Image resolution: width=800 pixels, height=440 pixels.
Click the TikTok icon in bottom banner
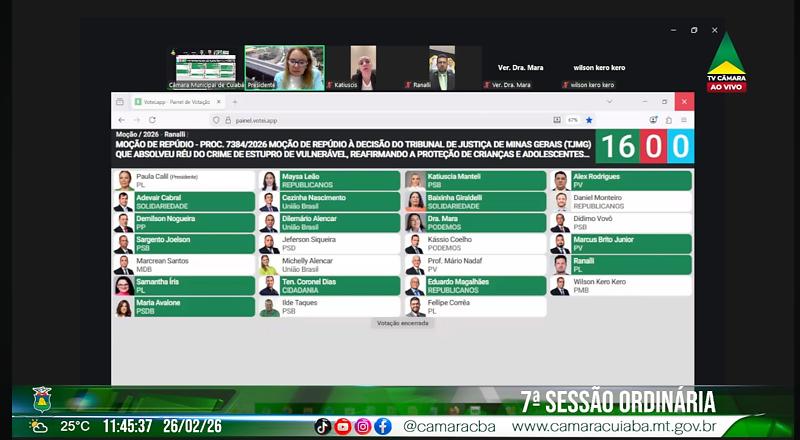point(322,426)
